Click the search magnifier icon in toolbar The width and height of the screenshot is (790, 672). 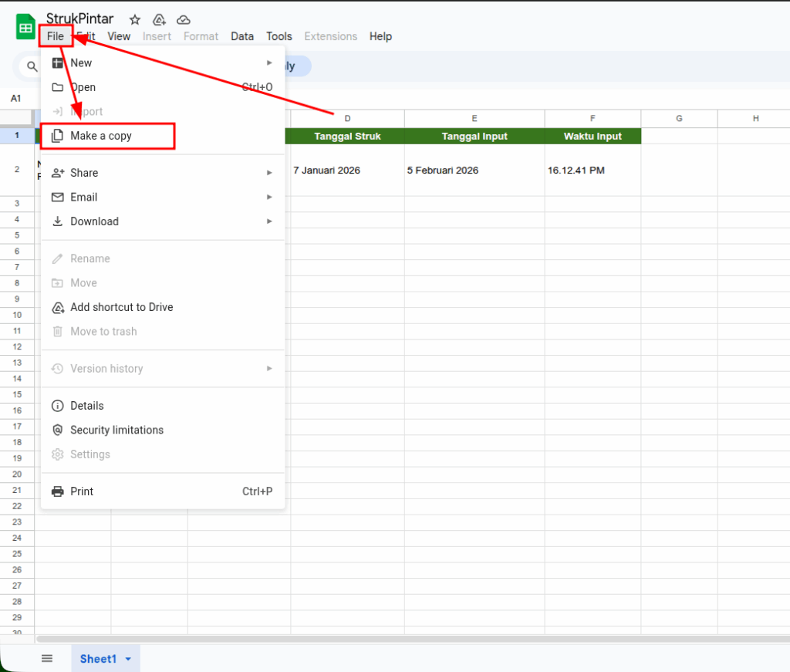(x=32, y=66)
